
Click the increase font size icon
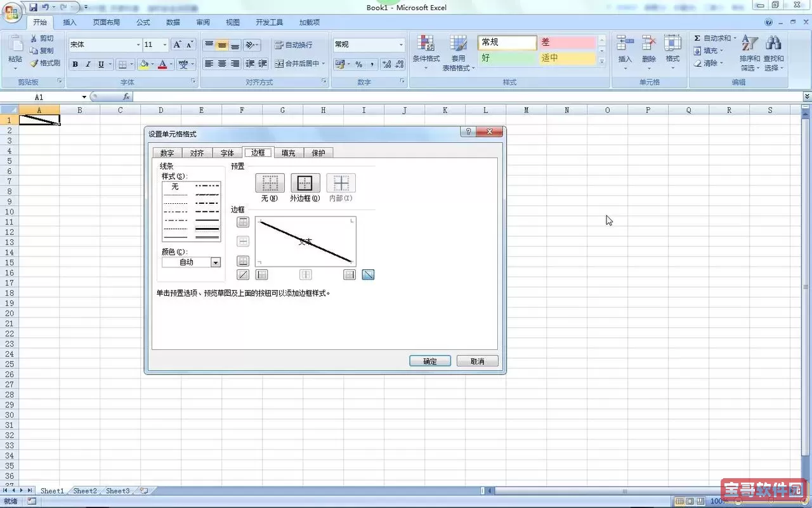pos(178,44)
